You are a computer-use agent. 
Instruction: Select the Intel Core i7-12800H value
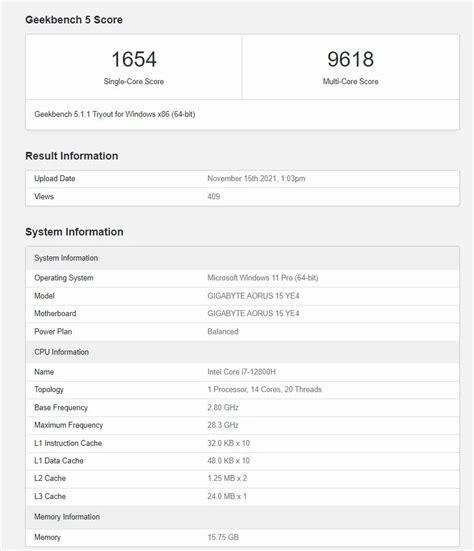pos(241,372)
